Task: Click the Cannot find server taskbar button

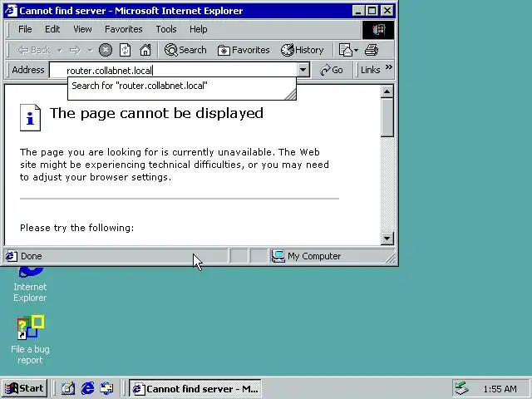Action: click(195, 389)
